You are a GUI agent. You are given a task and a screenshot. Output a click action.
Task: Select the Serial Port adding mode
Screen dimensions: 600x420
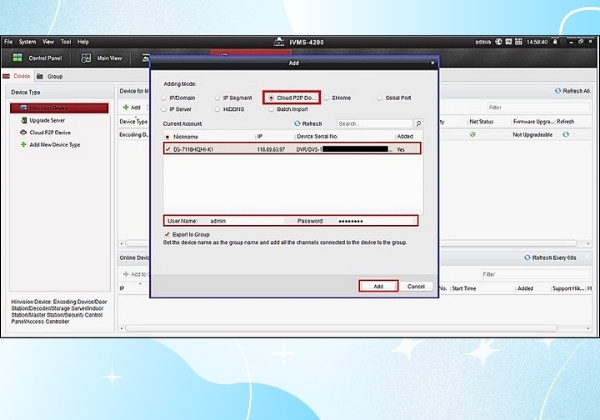pyautogui.click(x=380, y=98)
